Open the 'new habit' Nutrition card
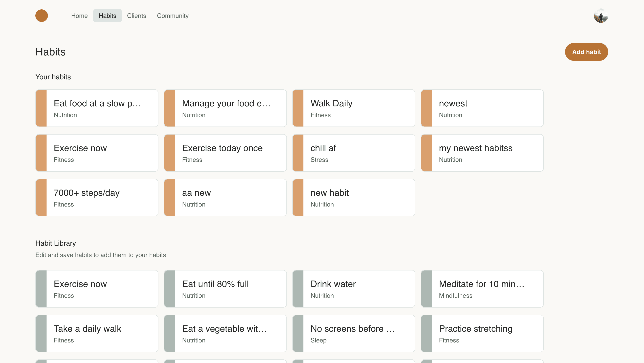 (x=354, y=197)
